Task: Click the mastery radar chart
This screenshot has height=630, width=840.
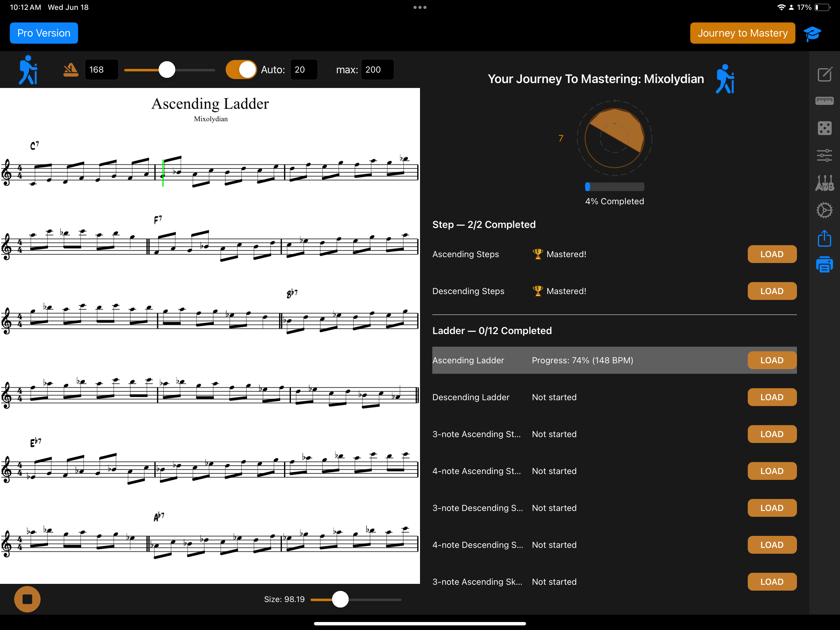Action: pyautogui.click(x=614, y=138)
